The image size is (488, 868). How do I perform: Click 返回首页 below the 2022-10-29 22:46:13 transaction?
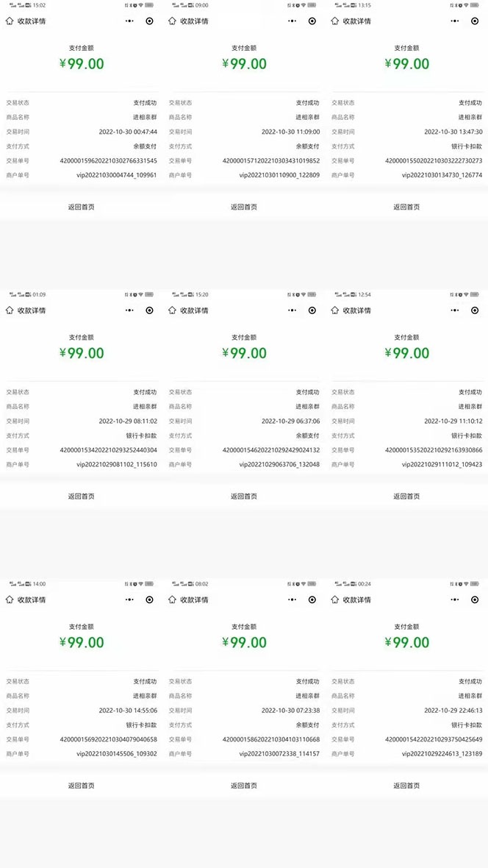(x=406, y=786)
